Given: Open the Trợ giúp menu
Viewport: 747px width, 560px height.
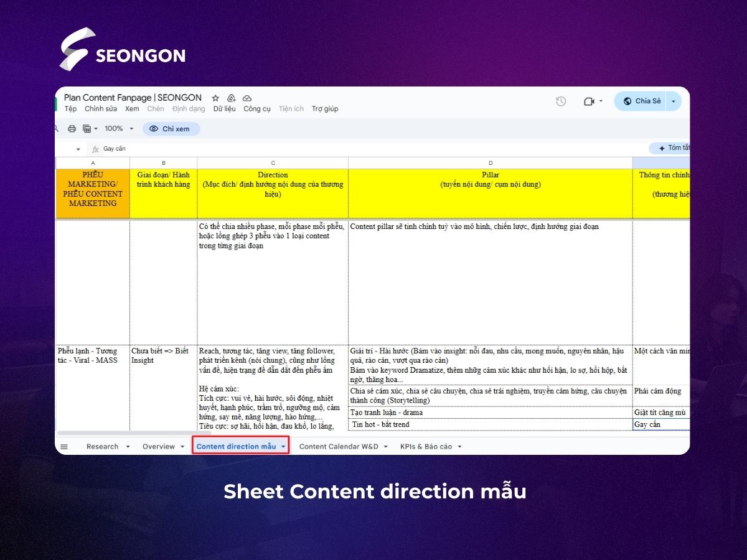Looking at the screenshot, I should [x=325, y=109].
